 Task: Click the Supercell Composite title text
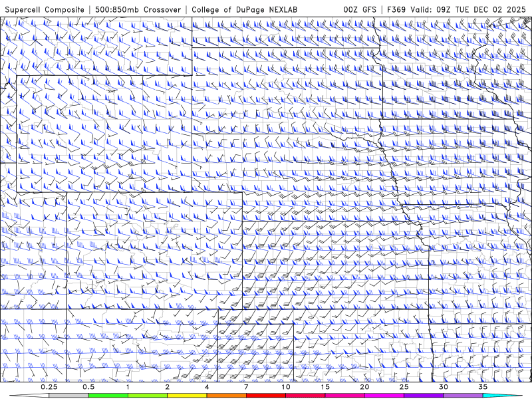pos(45,9)
